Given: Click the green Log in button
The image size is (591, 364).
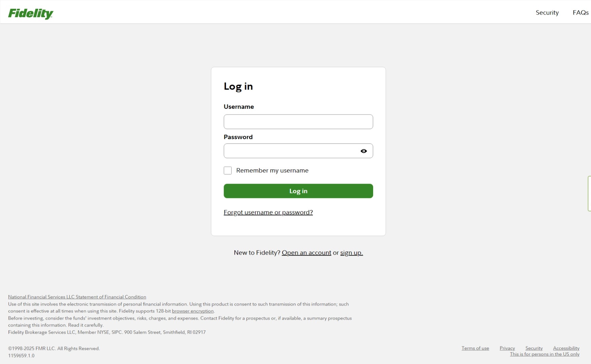Looking at the screenshot, I should click(298, 191).
